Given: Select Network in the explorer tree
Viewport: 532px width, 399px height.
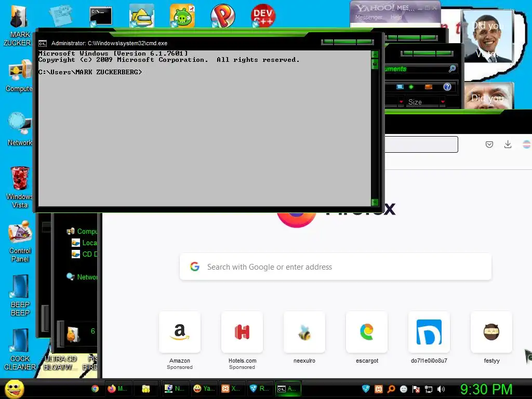Looking at the screenshot, I should pyautogui.click(x=82, y=277).
